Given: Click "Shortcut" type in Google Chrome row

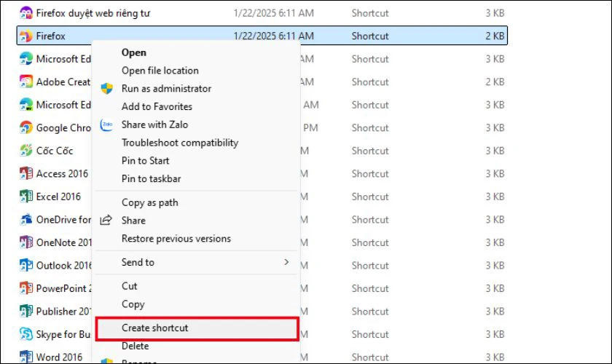Looking at the screenshot, I should tap(370, 127).
